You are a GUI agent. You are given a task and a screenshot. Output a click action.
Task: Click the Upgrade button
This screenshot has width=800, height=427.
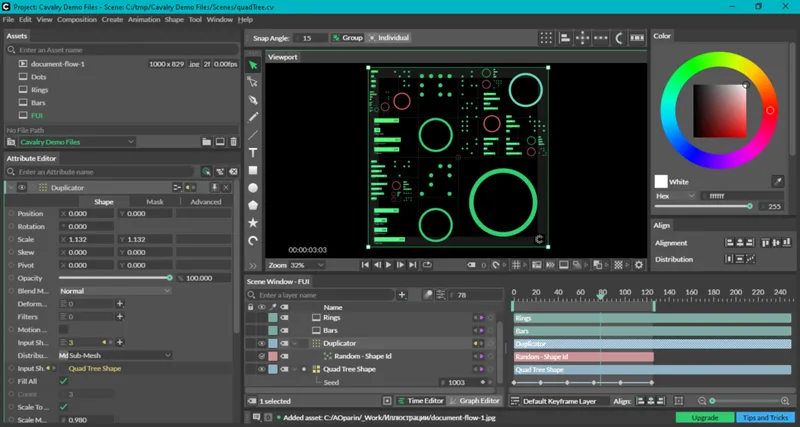click(x=705, y=417)
